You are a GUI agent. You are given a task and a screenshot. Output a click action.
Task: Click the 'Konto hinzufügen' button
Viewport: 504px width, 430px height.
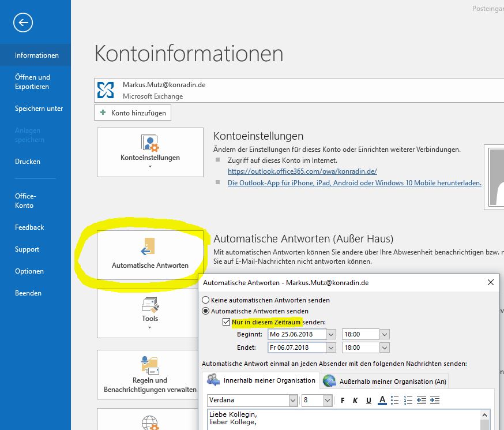click(133, 113)
